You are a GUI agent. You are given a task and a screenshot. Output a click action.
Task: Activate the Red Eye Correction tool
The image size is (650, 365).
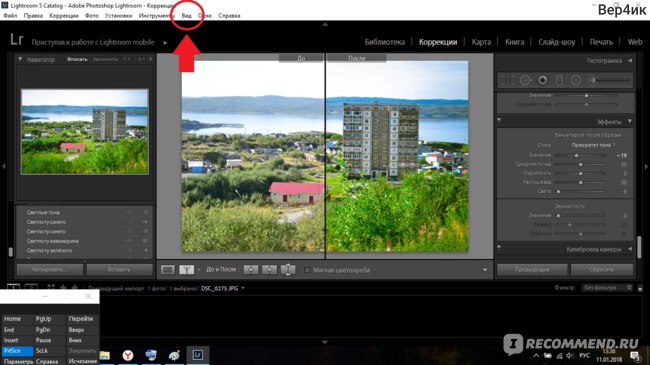[x=542, y=80]
